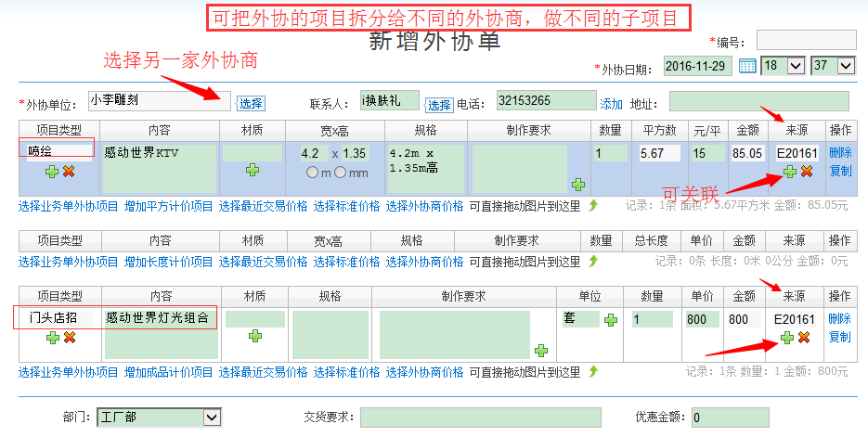Click orange delete X under 喷绘 project type
The width and height of the screenshot is (868, 437).
pos(69,171)
